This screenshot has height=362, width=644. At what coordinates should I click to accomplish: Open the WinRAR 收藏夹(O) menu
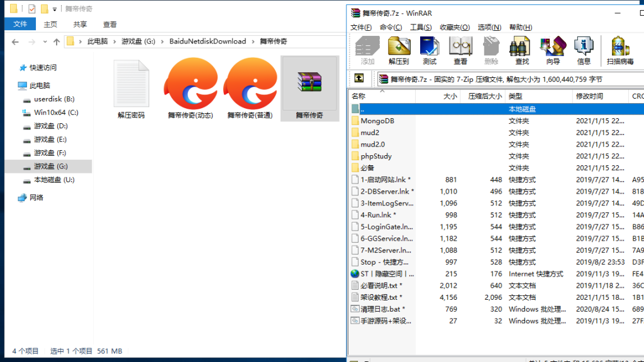click(x=455, y=27)
